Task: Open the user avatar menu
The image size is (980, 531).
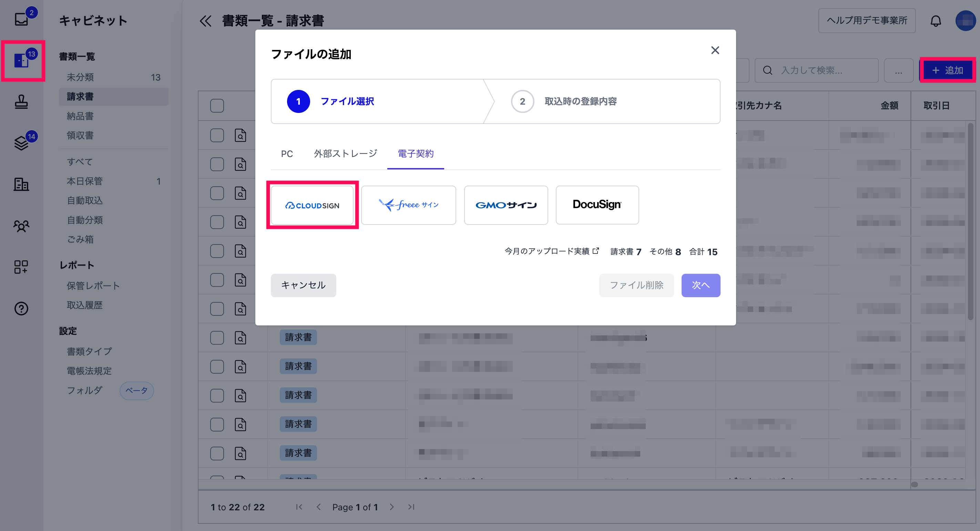Action: tap(966, 21)
